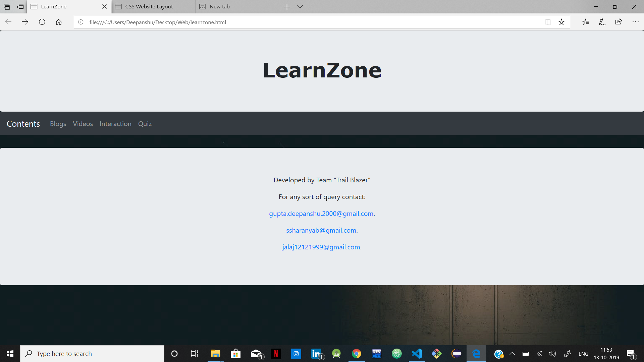This screenshot has width=644, height=362.
Task: Click the Quiz navigation link
Action: click(x=145, y=124)
